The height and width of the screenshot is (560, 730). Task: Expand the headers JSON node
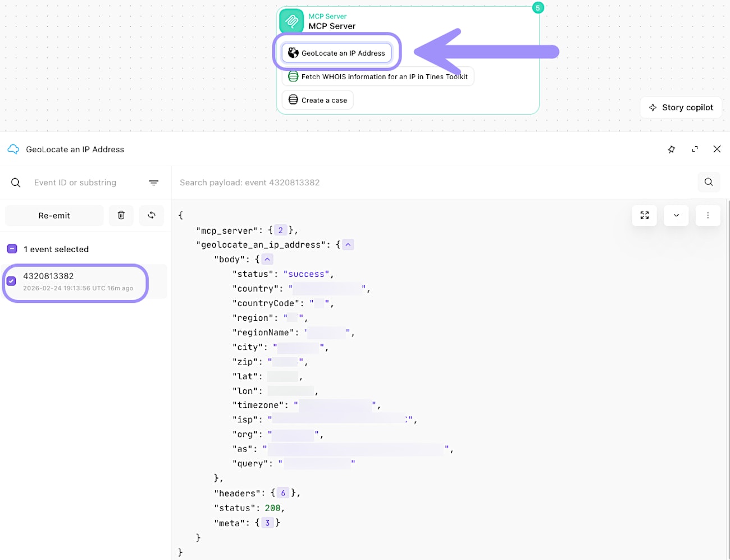coord(283,493)
